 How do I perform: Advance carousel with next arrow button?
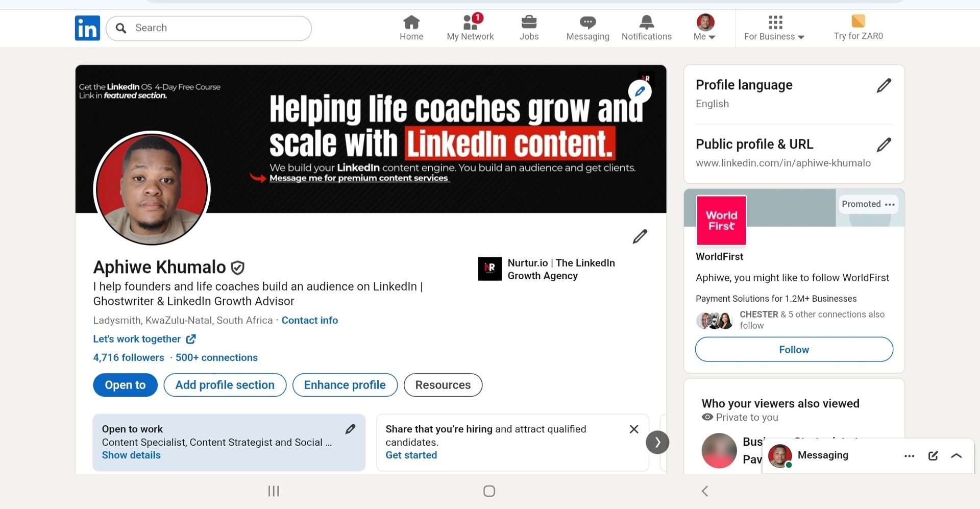pos(657,442)
